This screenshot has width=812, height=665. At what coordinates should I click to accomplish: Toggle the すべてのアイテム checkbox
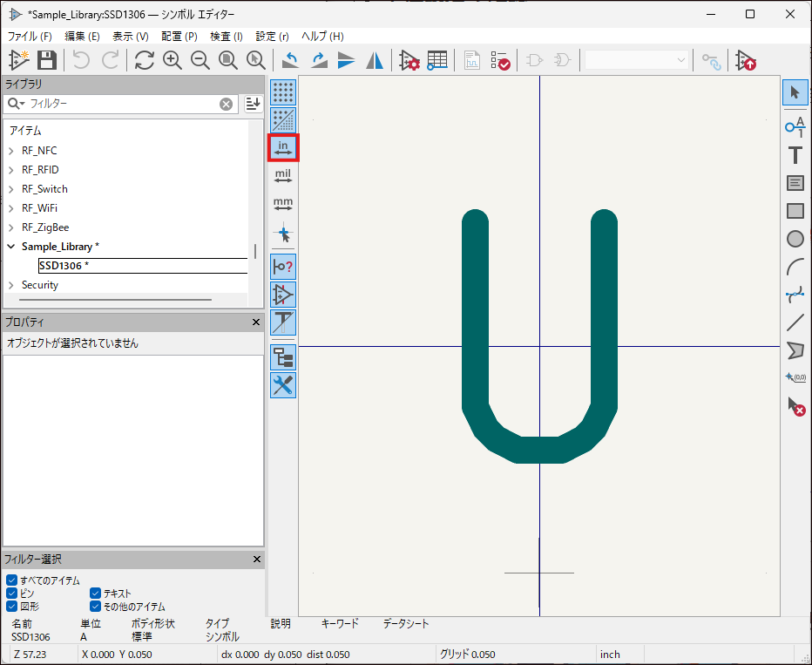[12, 580]
